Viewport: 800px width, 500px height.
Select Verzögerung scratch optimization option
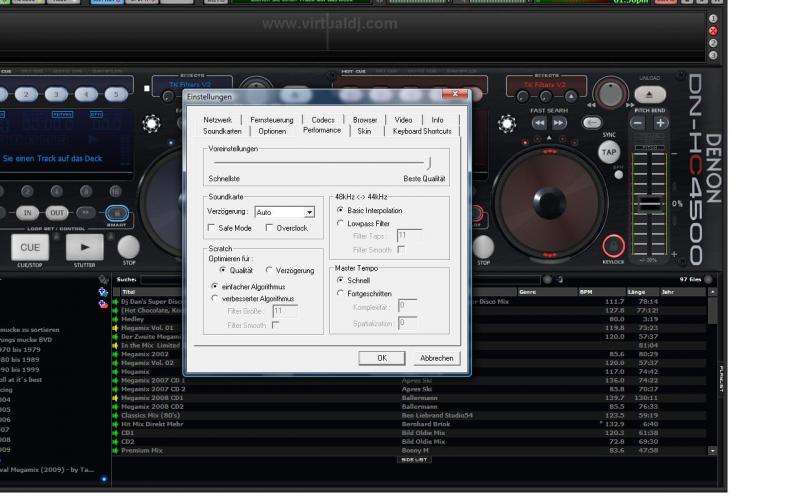click(269, 270)
